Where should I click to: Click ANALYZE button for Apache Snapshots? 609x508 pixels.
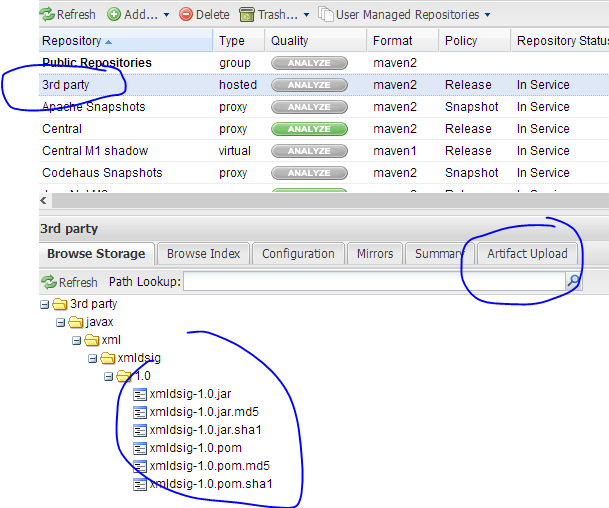(309, 107)
